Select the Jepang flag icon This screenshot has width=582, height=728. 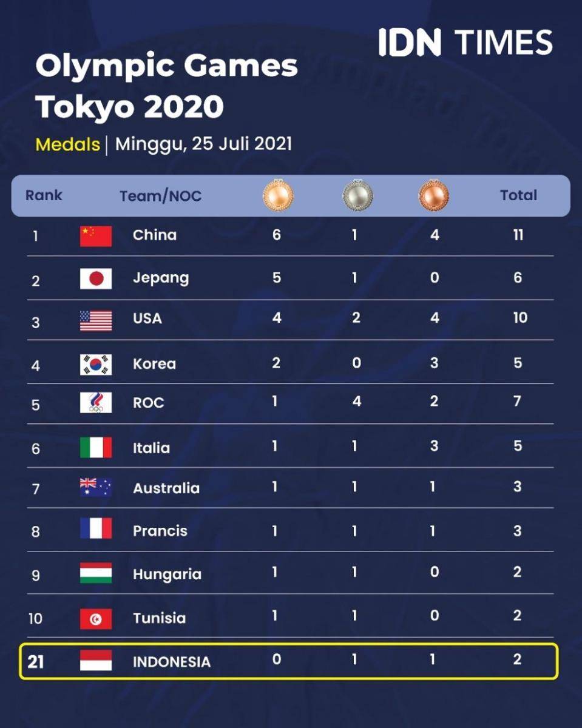tap(96, 278)
